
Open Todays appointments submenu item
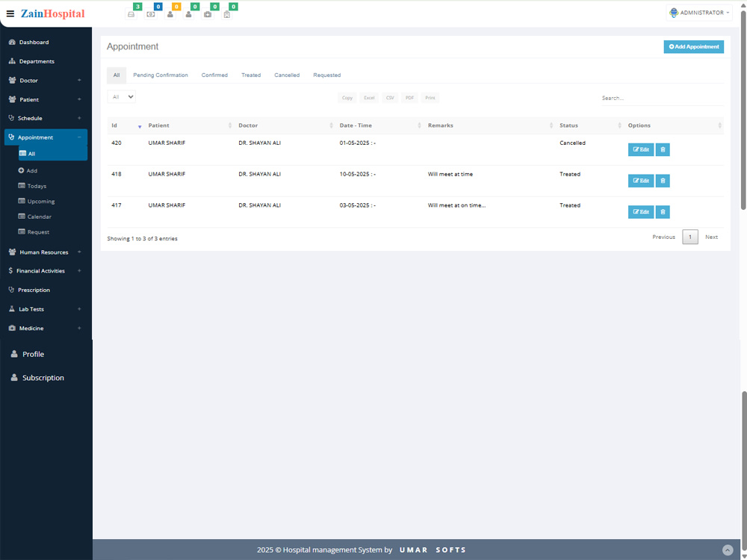point(32,186)
